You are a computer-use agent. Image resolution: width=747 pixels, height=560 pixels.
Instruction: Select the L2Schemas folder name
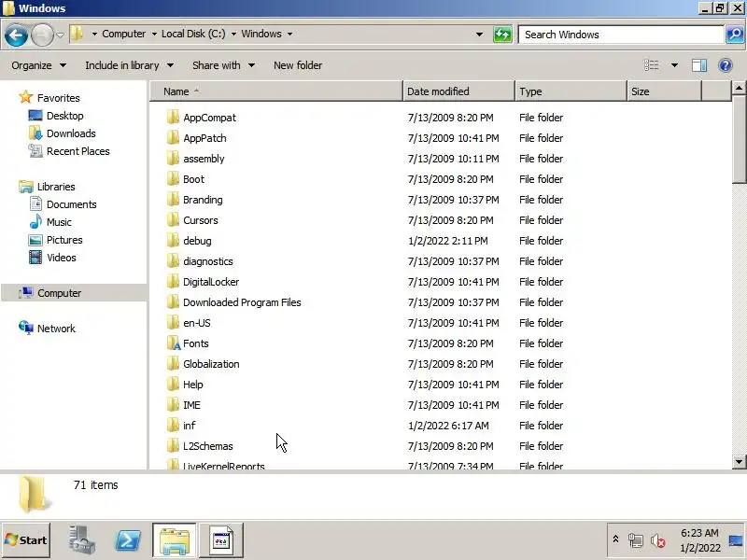(x=207, y=446)
